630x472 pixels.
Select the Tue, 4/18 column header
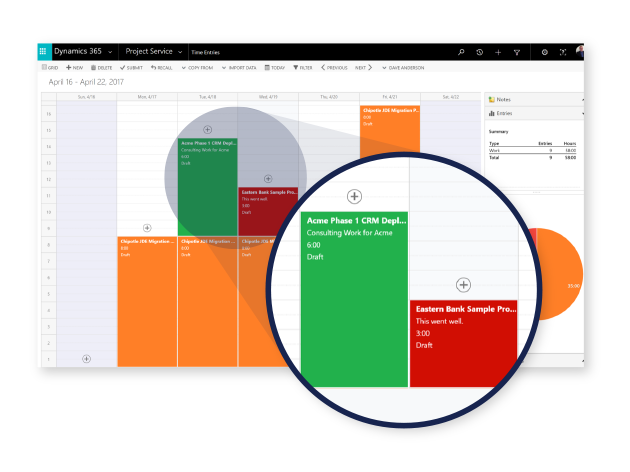click(207, 97)
